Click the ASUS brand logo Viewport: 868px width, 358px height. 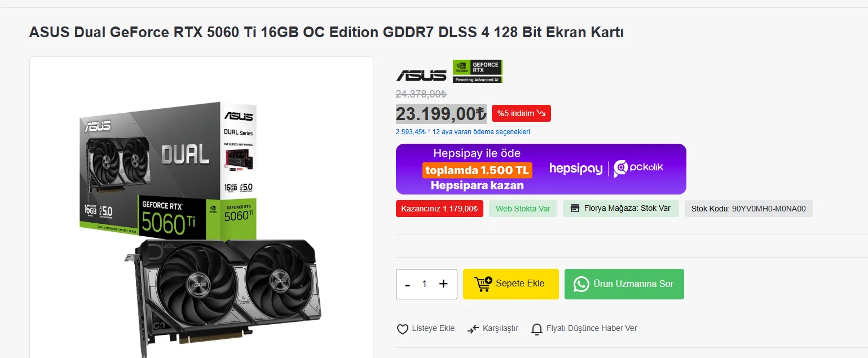[421, 75]
